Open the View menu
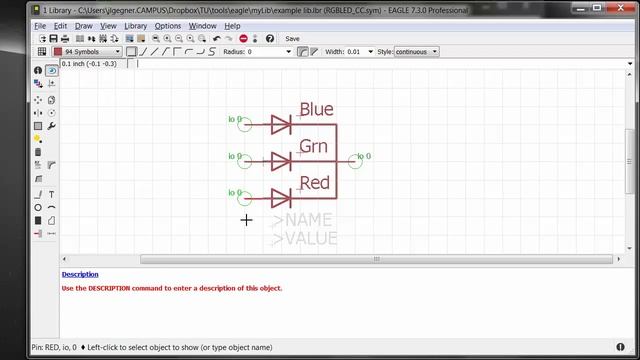 108,26
